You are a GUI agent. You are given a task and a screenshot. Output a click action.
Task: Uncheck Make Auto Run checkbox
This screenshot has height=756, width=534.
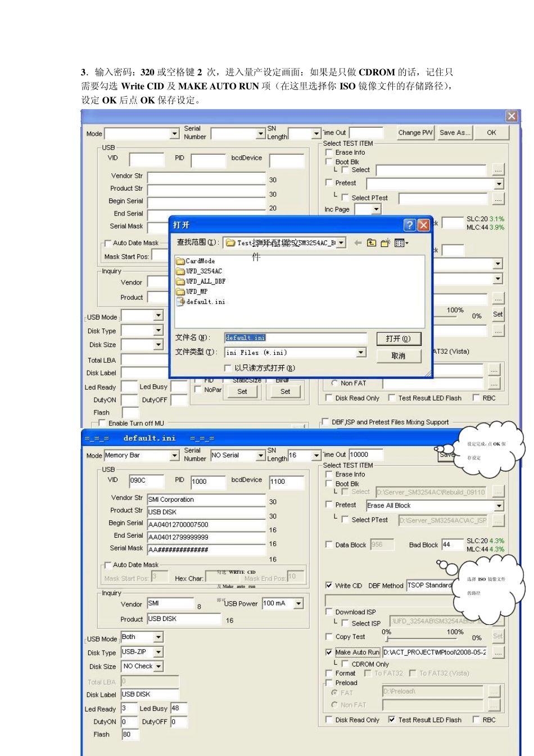[329, 652]
